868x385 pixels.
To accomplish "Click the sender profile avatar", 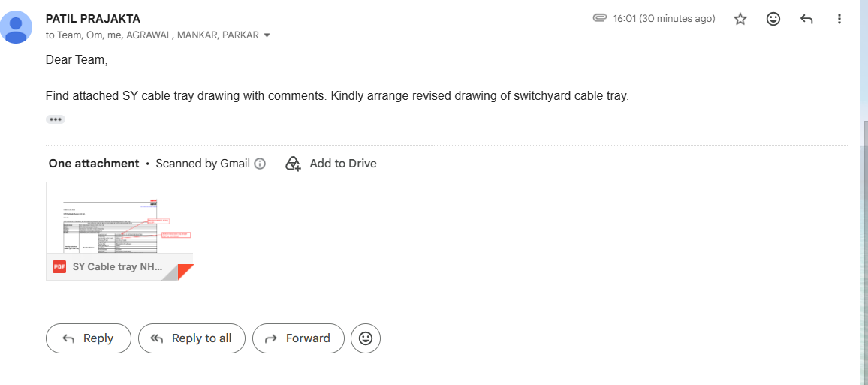I will pyautogui.click(x=16, y=27).
